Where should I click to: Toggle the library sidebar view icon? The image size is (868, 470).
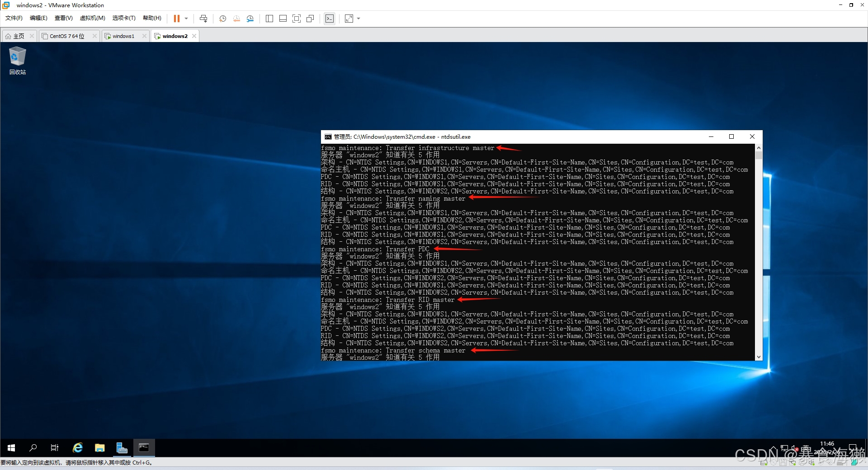pyautogui.click(x=269, y=19)
